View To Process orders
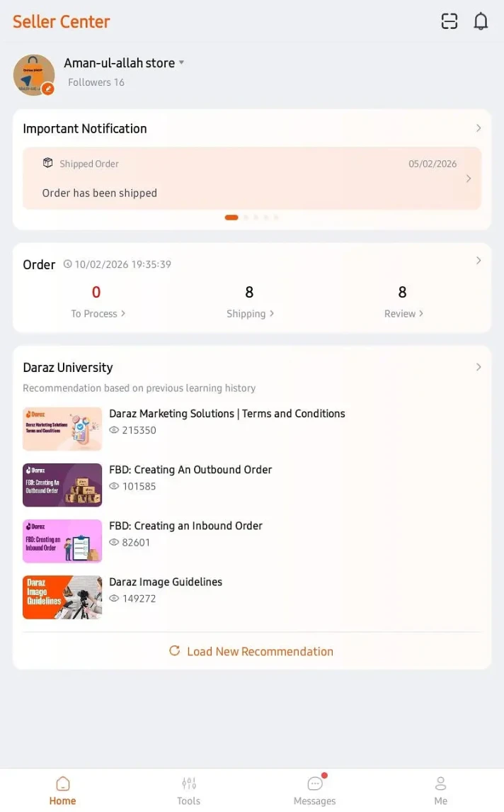The image size is (504, 812). pyautogui.click(x=98, y=301)
